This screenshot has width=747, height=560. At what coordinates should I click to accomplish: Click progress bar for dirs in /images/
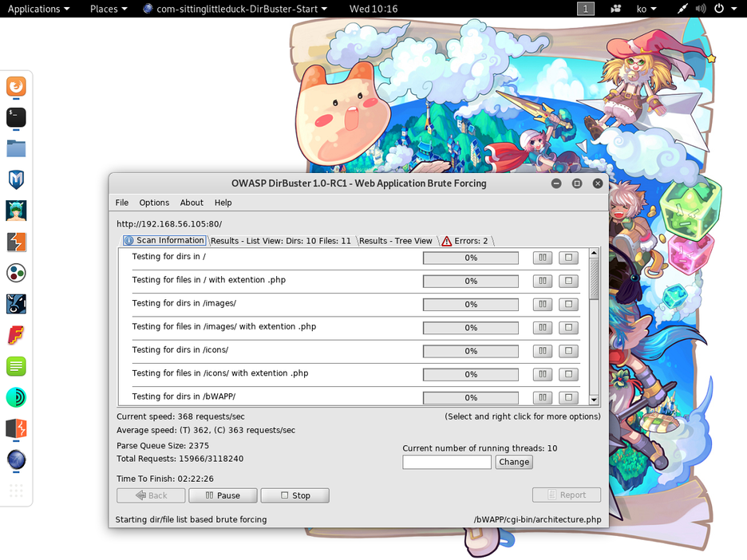click(x=471, y=304)
